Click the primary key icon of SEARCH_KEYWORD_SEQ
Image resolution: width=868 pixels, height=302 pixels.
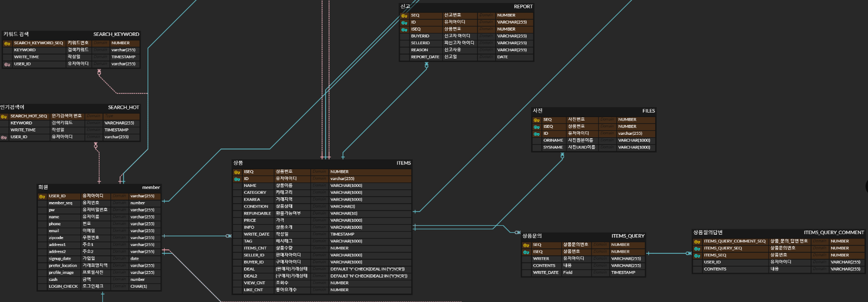[7, 43]
